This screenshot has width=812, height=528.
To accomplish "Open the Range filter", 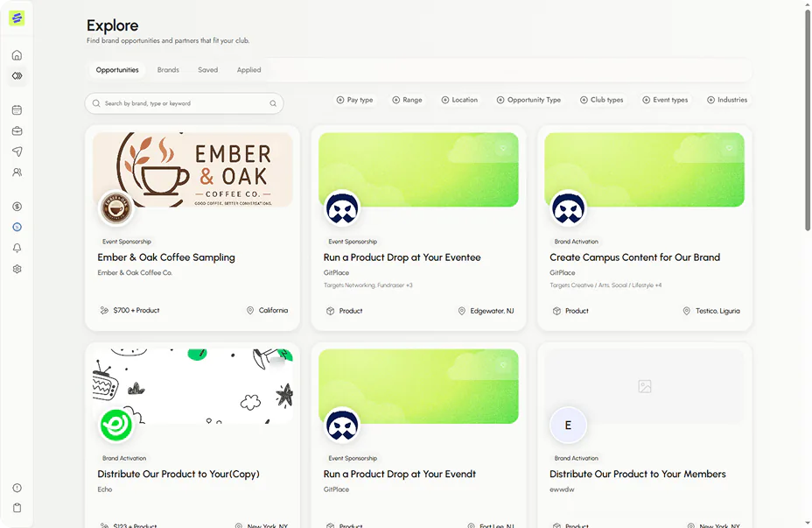I will coord(407,100).
